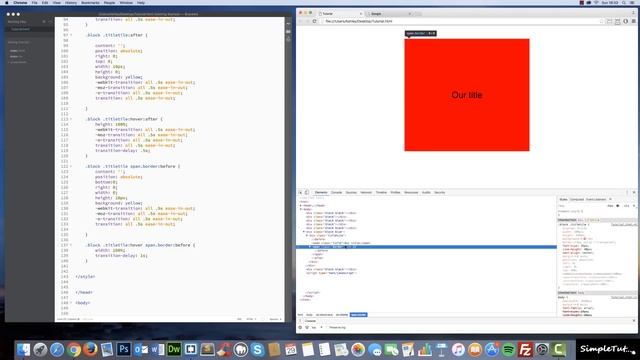Open iBooks from the Dock

[475, 349]
